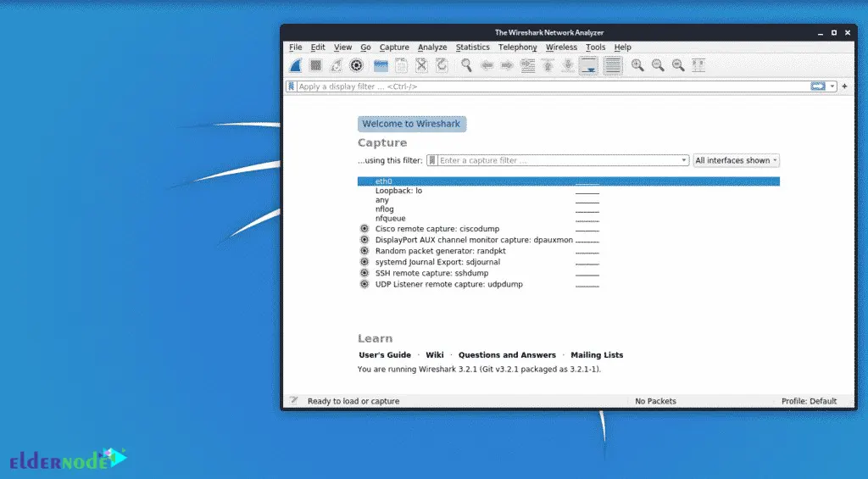
Task: Start capturing packets with shark fin icon
Action: (x=296, y=65)
